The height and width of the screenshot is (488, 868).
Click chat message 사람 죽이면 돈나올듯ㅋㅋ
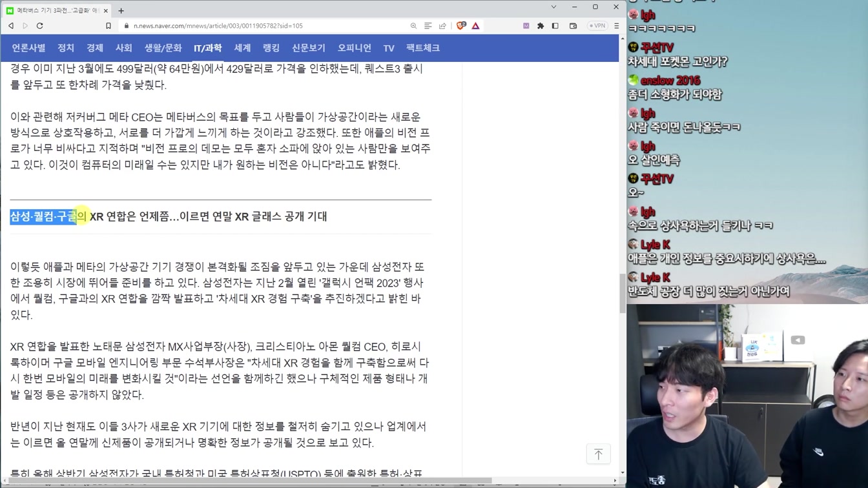tap(684, 127)
